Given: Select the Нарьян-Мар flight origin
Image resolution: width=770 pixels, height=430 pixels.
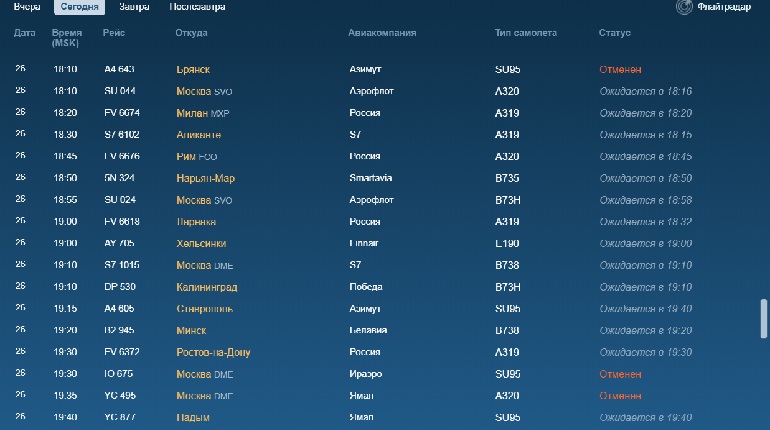Looking at the screenshot, I should click(x=205, y=179).
